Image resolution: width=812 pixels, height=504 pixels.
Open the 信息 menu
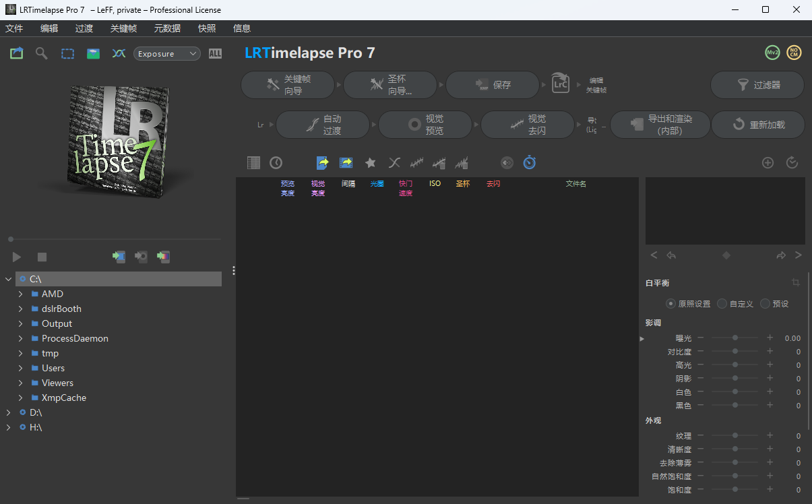(x=242, y=28)
